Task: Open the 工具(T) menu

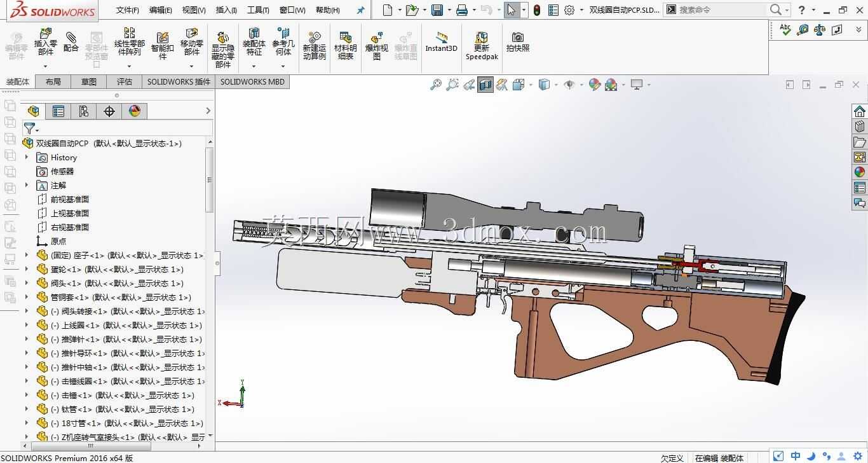Action: click(257, 10)
